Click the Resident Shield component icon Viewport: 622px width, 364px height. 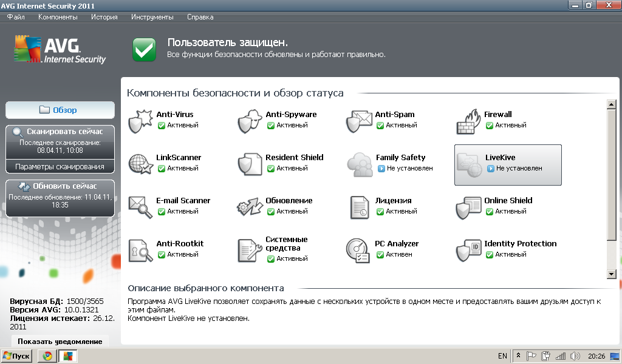point(250,164)
